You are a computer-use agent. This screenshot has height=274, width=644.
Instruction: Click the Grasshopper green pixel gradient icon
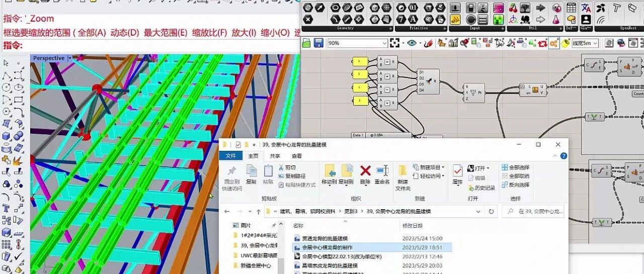[x=498, y=20]
